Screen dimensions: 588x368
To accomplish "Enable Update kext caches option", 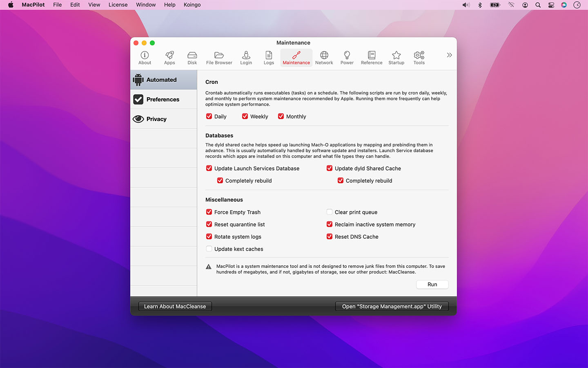I will 209,249.
